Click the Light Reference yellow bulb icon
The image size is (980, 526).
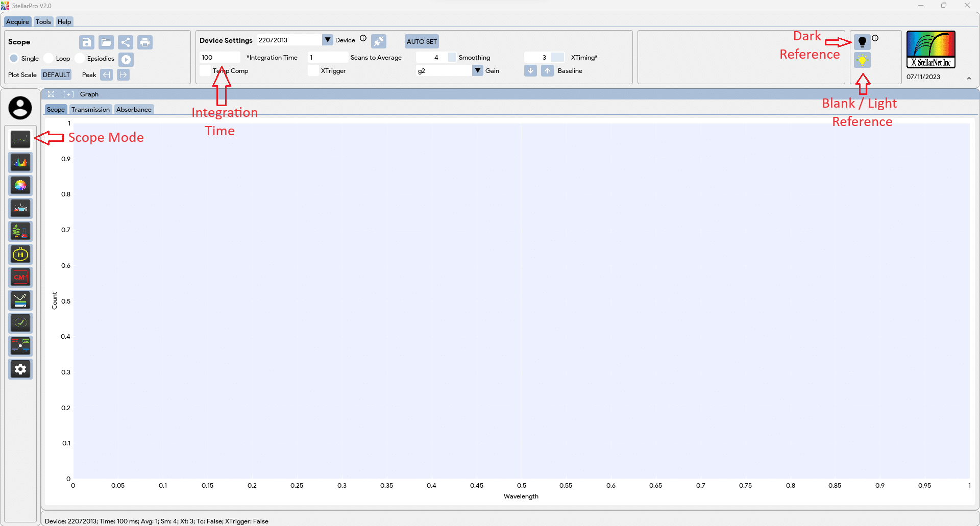click(x=862, y=60)
